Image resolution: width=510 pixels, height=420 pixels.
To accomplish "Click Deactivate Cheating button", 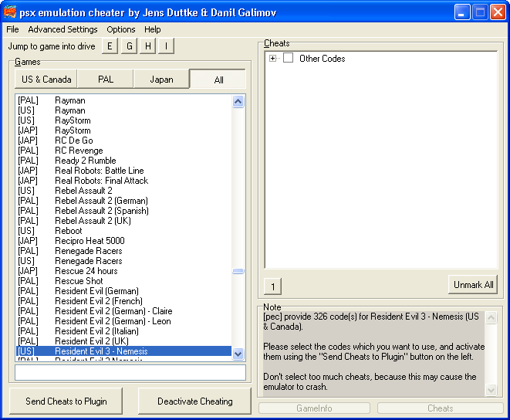I will tap(195, 401).
